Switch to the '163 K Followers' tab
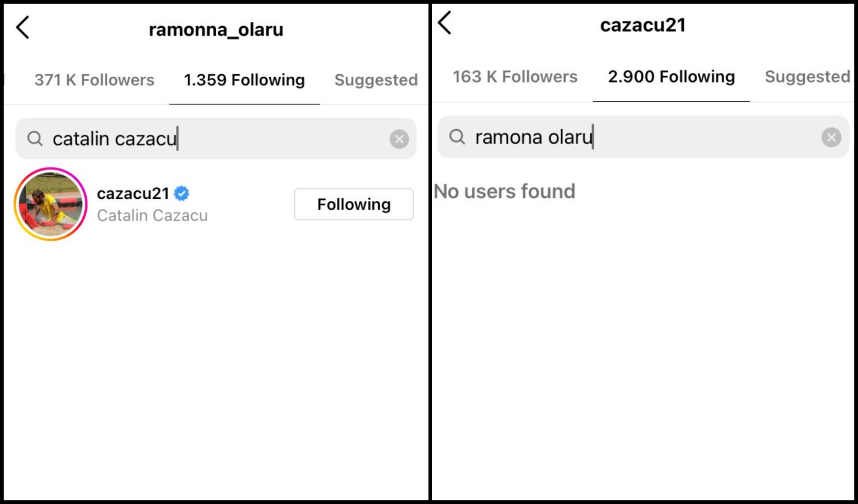The width and height of the screenshot is (858, 504). click(x=514, y=77)
